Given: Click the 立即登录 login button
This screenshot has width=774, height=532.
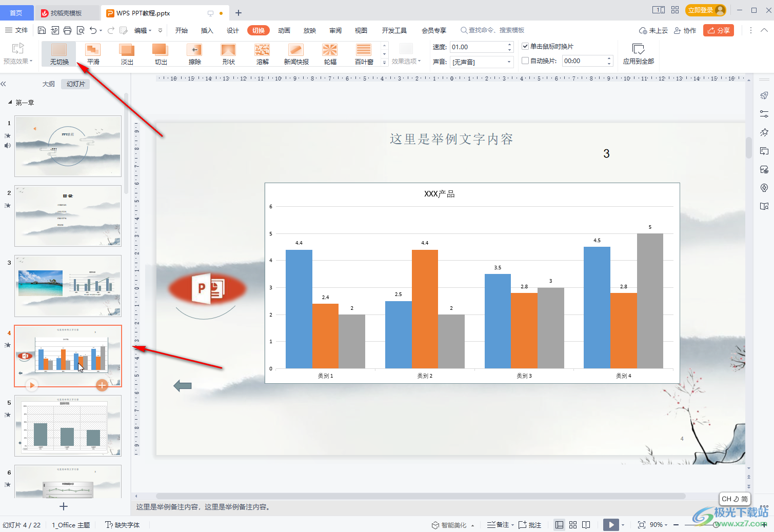Looking at the screenshot, I should click(x=706, y=10).
